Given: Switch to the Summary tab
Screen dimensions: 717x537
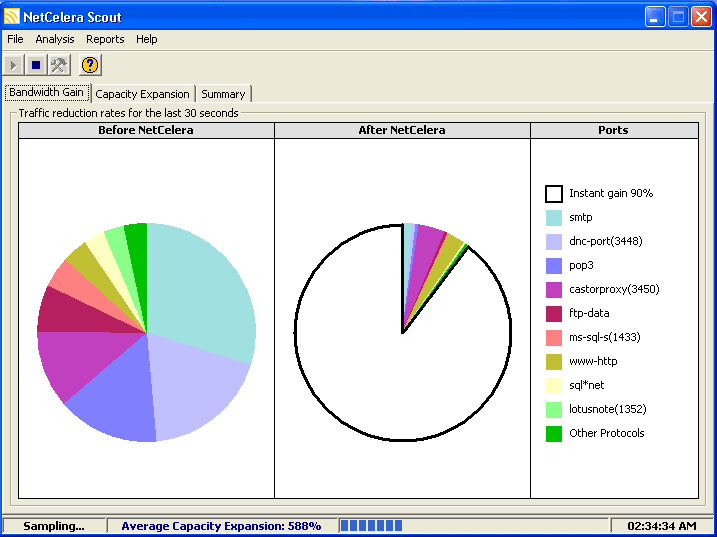Looking at the screenshot, I should 223,94.
